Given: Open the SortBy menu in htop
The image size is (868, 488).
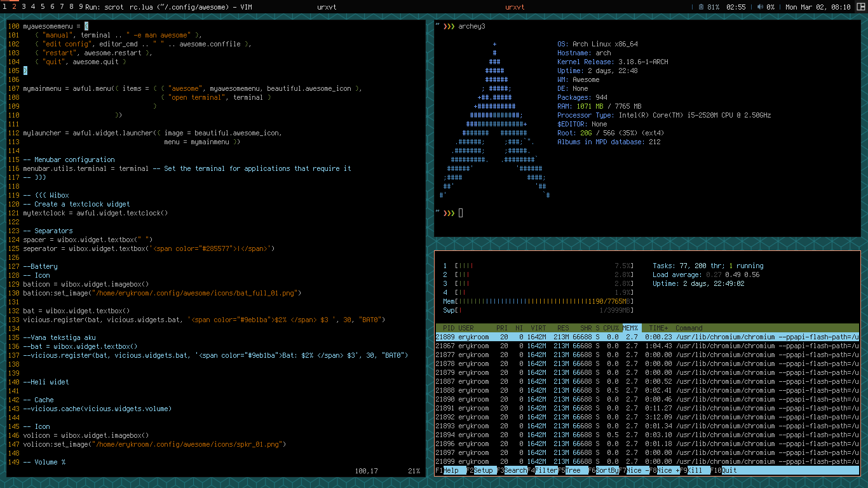Looking at the screenshot, I should (607, 470).
